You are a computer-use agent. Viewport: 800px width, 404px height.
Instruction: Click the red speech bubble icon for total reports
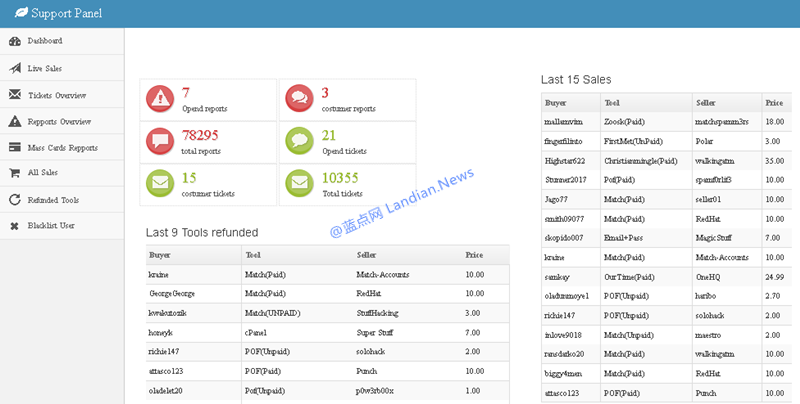tap(160, 141)
